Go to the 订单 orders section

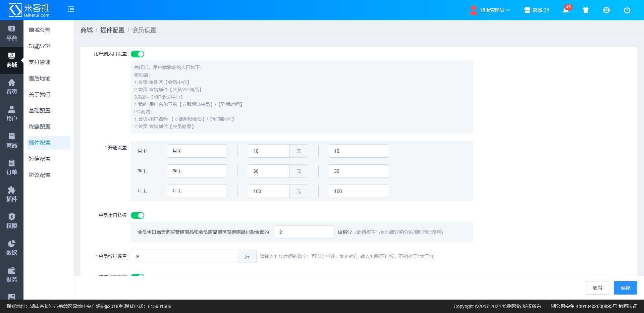pyautogui.click(x=11, y=167)
